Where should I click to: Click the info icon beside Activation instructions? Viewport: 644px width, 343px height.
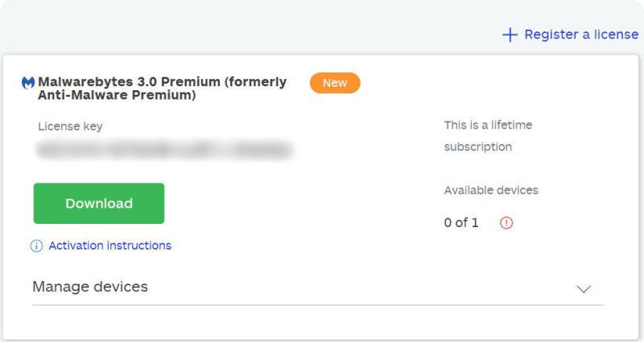pyautogui.click(x=36, y=246)
